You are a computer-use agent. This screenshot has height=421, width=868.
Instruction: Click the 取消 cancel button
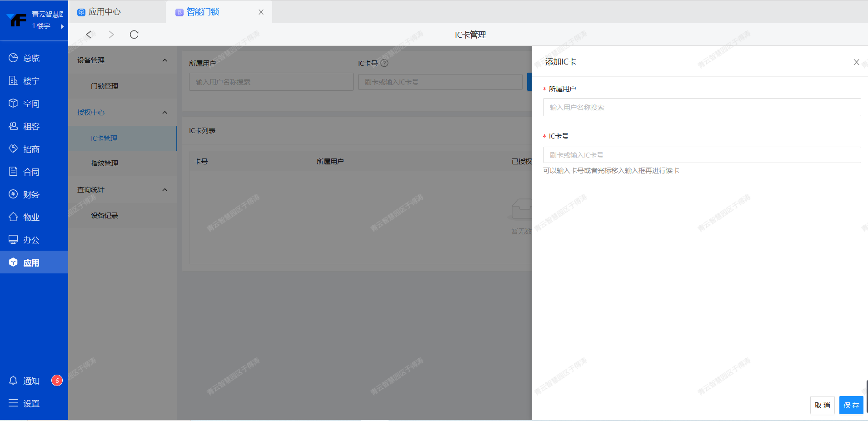click(822, 405)
